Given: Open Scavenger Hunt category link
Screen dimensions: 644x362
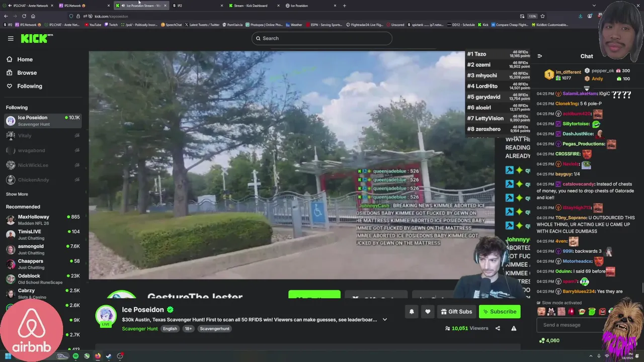Looking at the screenshot, I should 140,329.
